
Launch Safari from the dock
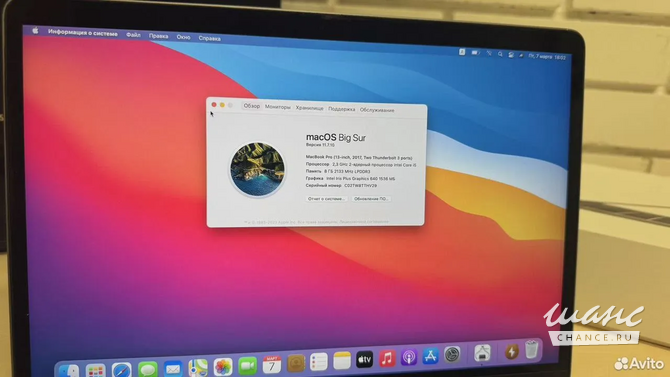coord(121,370)
